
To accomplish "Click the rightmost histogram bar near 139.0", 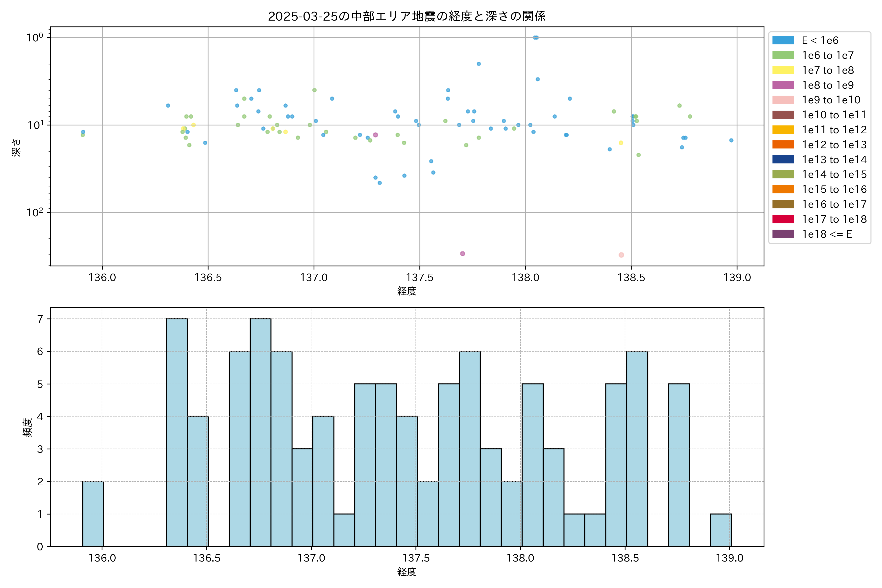I will 720,530.
